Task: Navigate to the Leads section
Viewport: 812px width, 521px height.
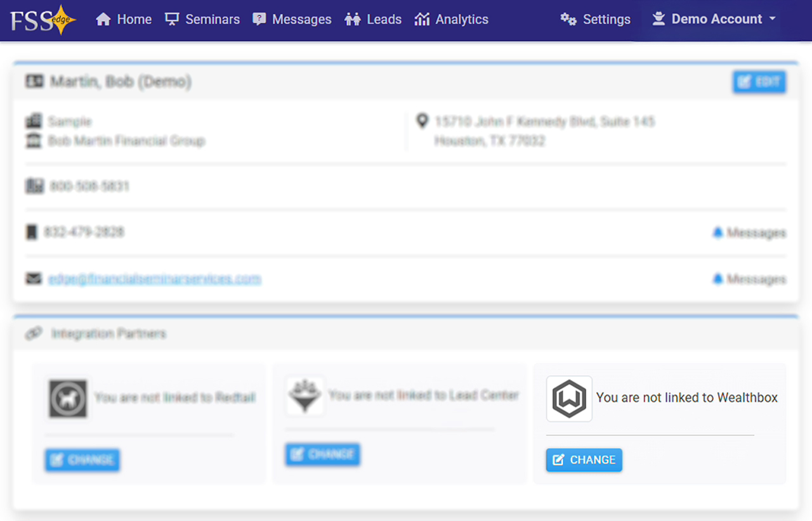Action: (x=373, y=20)
